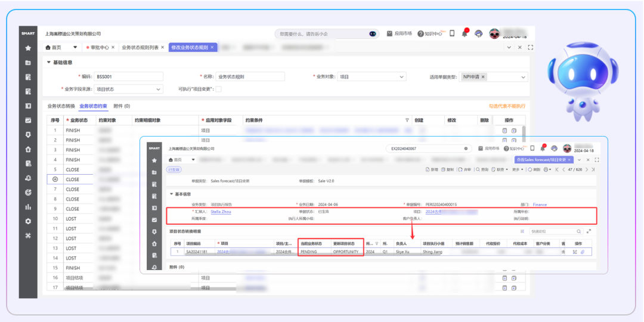Click the 名称 input field

(250, 76)
